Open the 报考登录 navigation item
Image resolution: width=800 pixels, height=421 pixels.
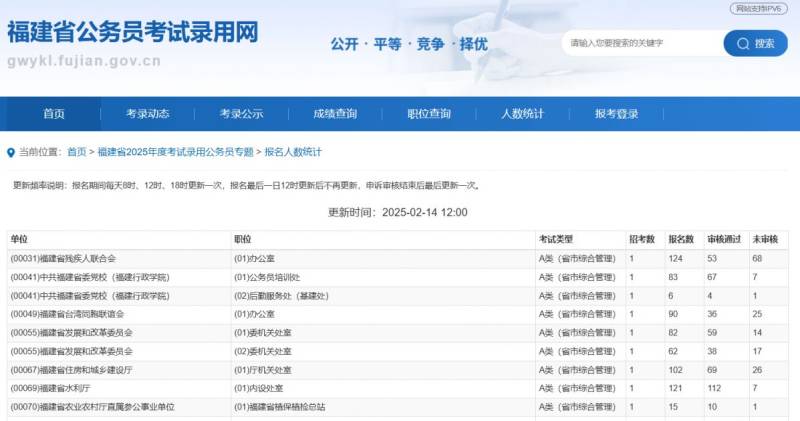616,114
